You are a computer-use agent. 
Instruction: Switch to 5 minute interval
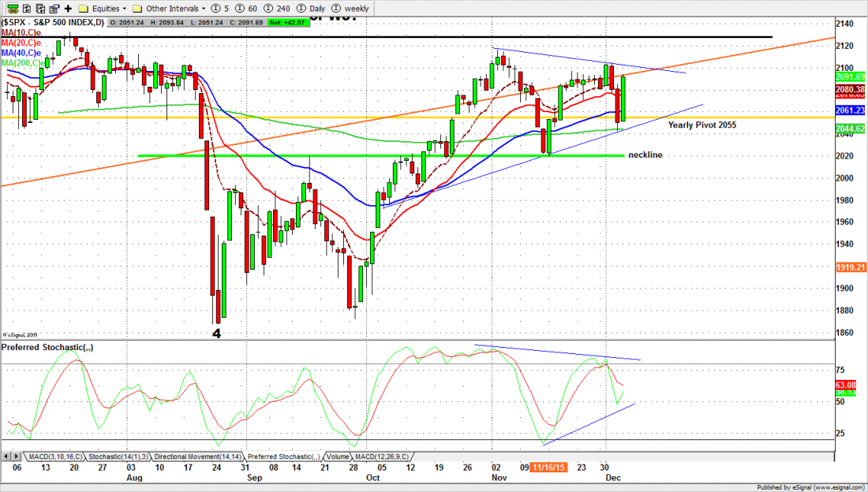219,9
